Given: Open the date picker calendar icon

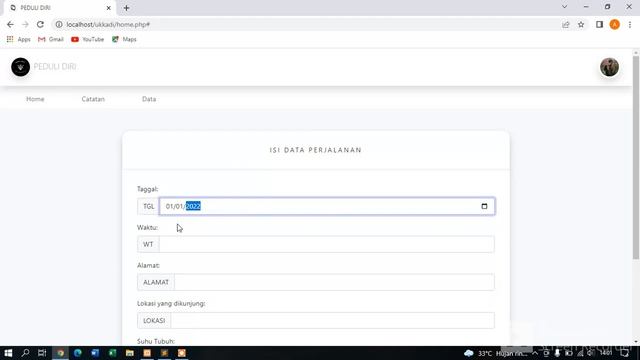Looking at the screenshot, I should (x=484, y=206).
